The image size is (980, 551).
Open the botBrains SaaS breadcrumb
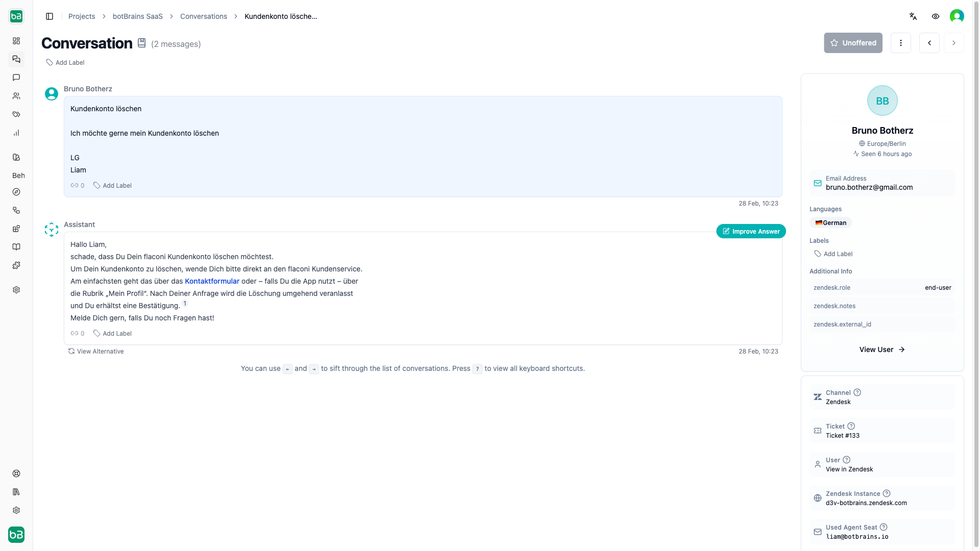click(137, 16)
